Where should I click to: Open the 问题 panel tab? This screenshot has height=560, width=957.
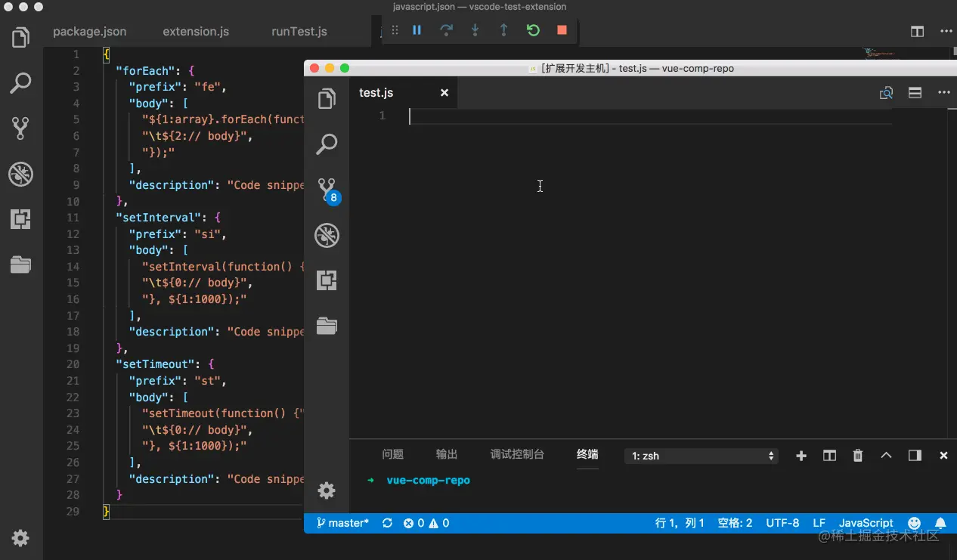(x=392, y=454)
